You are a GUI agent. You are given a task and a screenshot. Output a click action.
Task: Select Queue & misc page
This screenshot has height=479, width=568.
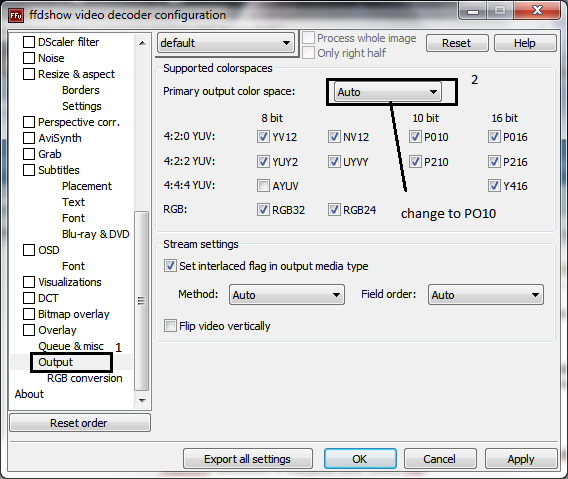point(71,346)
